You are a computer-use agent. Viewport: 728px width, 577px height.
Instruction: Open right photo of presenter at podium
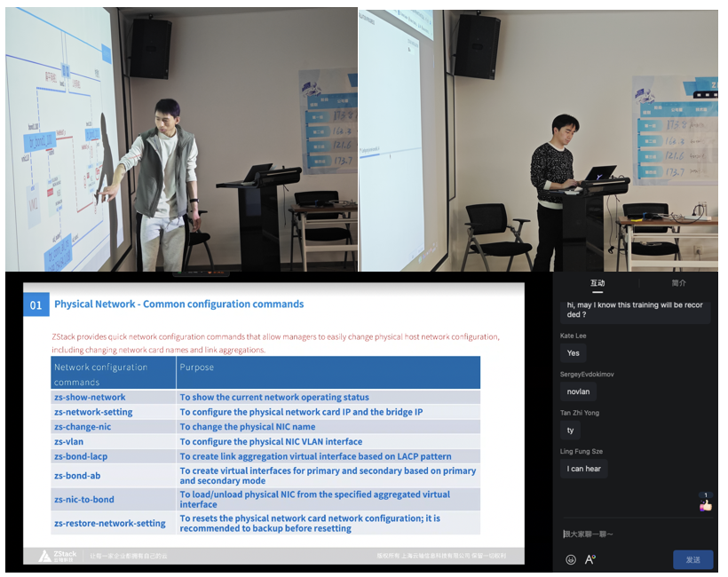[539, 140]
